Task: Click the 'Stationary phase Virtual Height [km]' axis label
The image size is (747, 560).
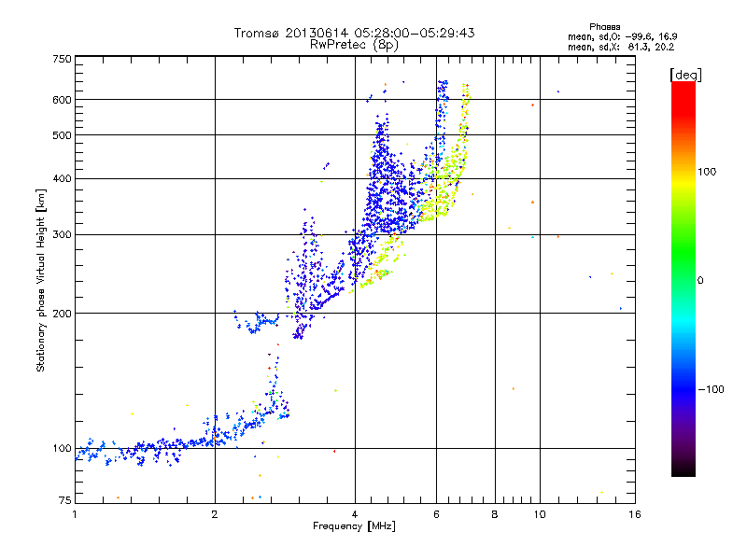Action: coord(40,280)
